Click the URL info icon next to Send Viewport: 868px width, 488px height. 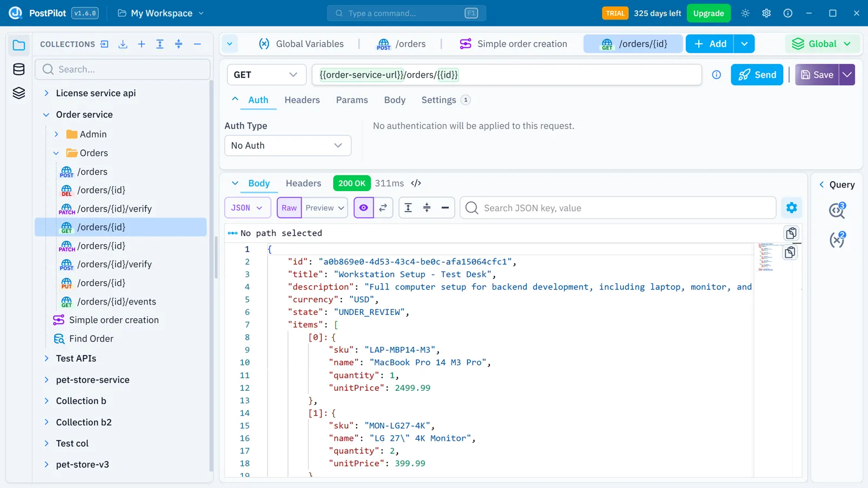[717, 75]
